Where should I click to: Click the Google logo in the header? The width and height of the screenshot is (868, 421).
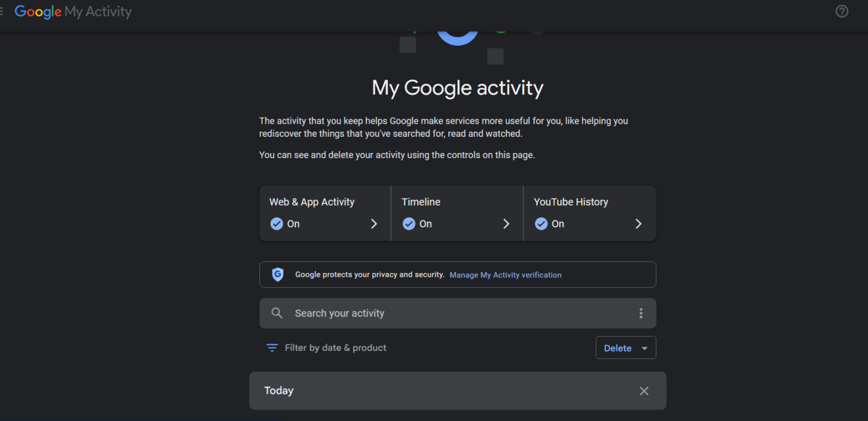(37, 12)
